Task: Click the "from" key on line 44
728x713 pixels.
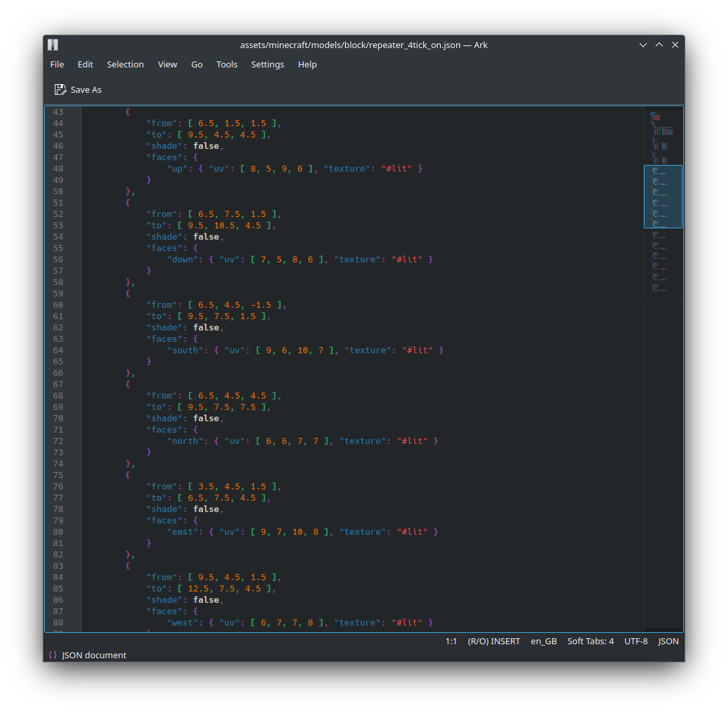Action: click(162, 123)
